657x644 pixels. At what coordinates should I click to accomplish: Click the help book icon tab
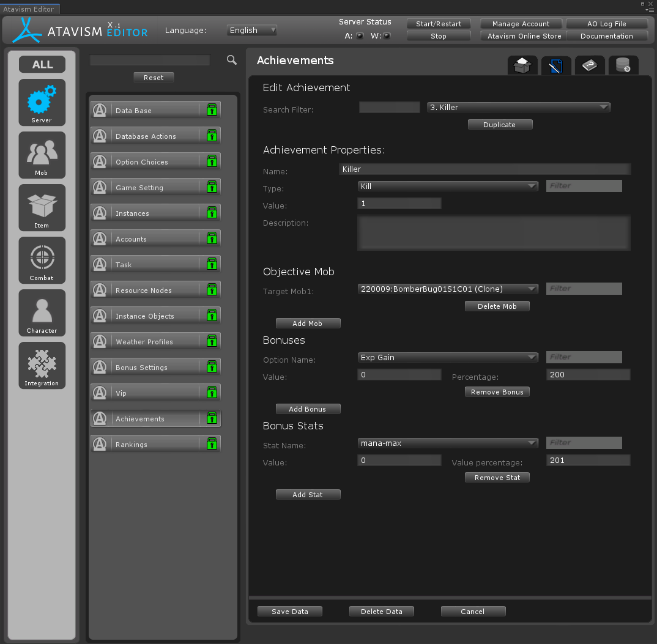point(590,65)
